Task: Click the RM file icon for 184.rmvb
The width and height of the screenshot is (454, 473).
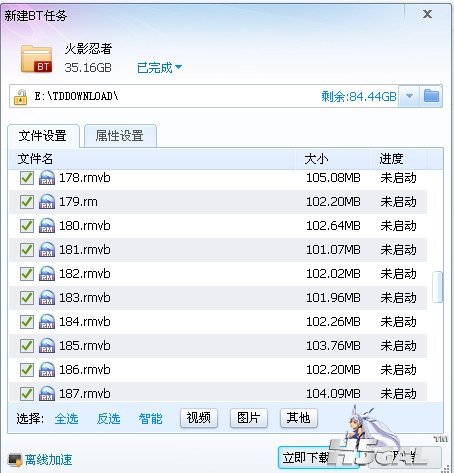Action: (x=47, y=322)
